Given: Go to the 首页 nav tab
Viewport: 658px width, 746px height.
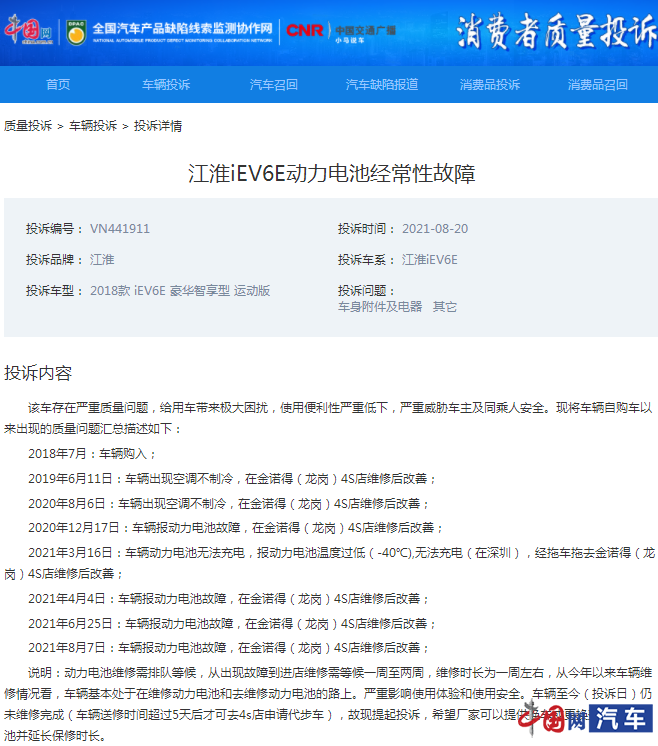Looking at the screenshot, I should [x=58, y=85].
